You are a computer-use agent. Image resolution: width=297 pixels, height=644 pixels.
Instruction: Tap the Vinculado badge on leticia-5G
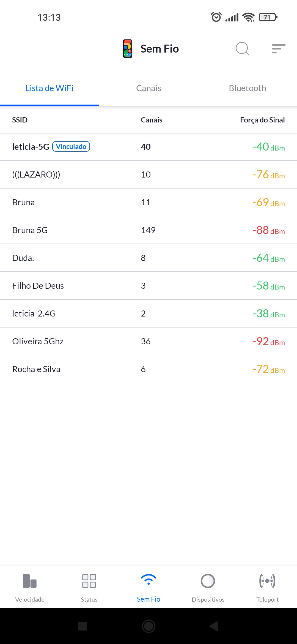(x=71, y=146)
